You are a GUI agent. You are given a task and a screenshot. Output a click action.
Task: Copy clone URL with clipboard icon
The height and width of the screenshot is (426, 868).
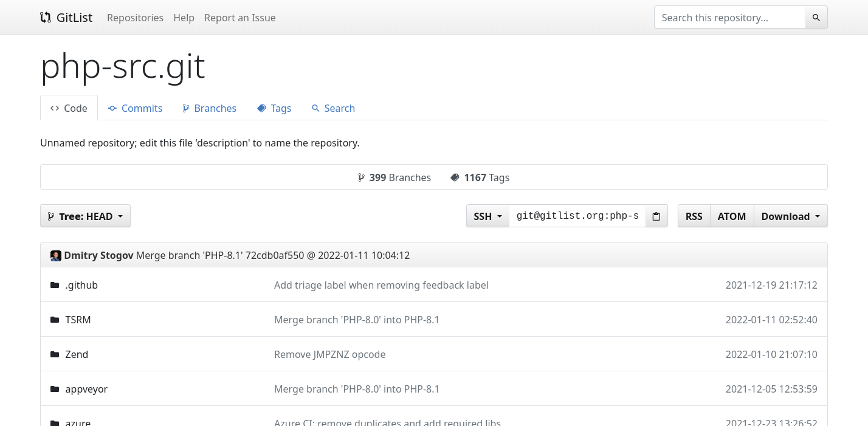pyautogui.click(x=656, y=216)
